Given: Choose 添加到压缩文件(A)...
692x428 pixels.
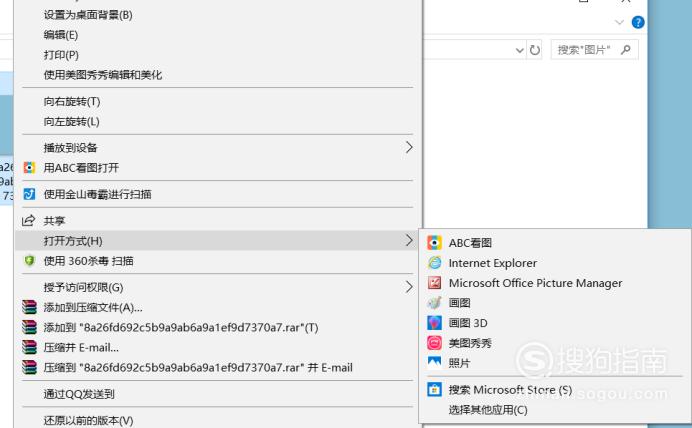Looking at the screenshot, I should [x=93, y=307].
